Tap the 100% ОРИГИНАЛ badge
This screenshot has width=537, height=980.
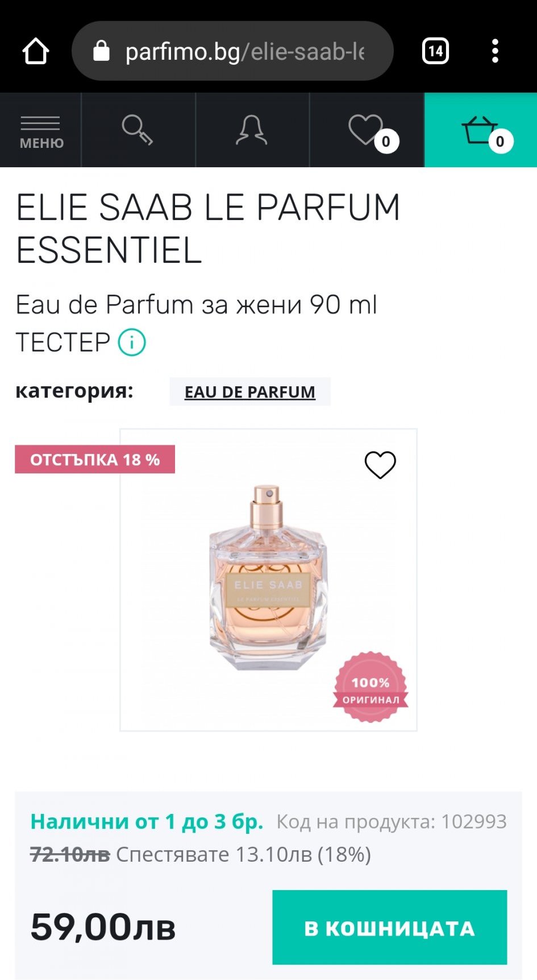click(x=371, y=688)
